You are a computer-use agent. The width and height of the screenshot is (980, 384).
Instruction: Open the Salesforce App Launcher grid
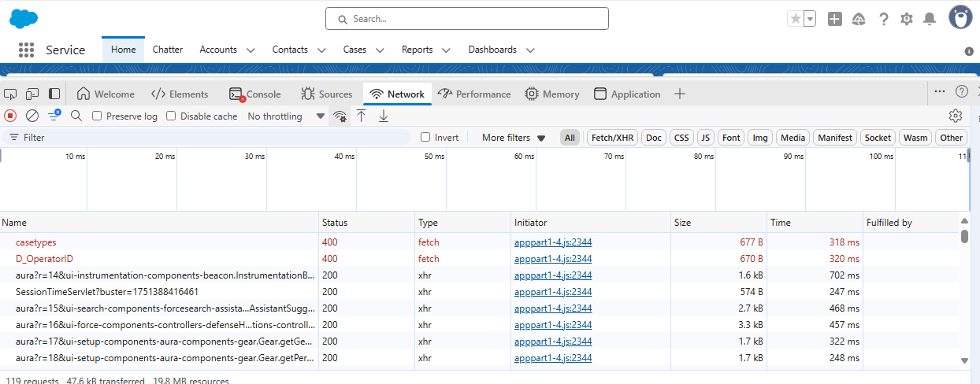(x=26, y=50)
